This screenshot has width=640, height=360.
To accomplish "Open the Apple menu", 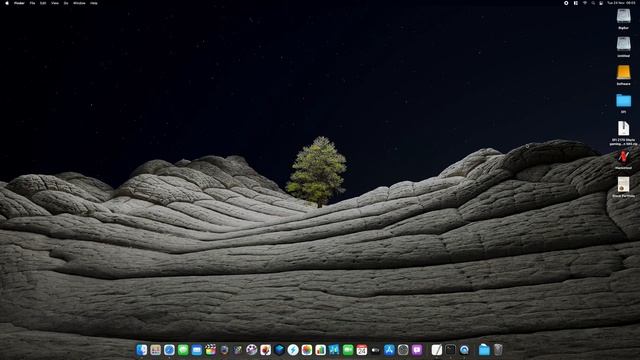I will 7,3.
